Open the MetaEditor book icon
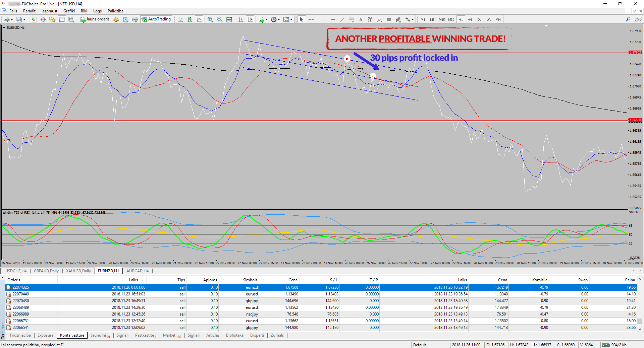 [116, 19]
